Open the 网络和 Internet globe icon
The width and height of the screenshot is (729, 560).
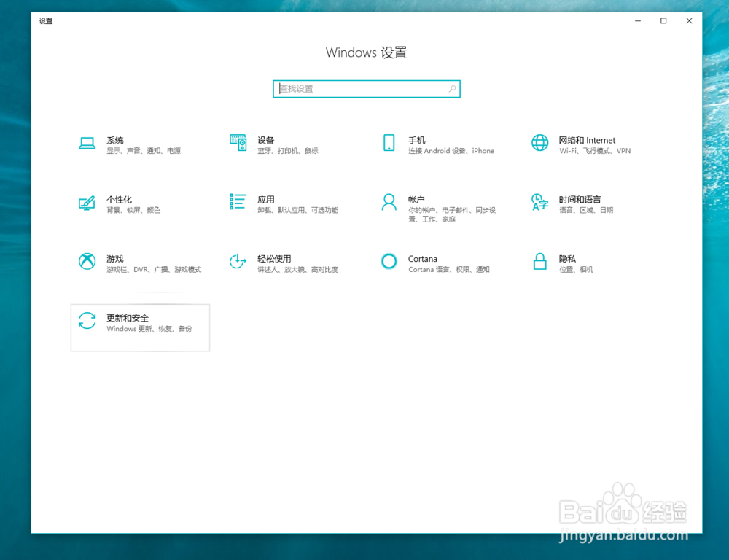(539, 143)
